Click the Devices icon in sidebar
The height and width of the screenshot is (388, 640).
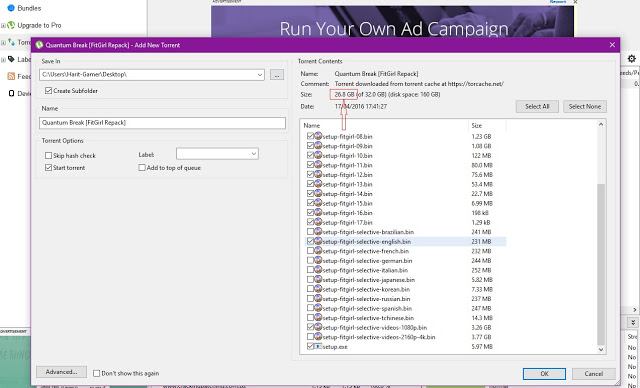point(11,93)
